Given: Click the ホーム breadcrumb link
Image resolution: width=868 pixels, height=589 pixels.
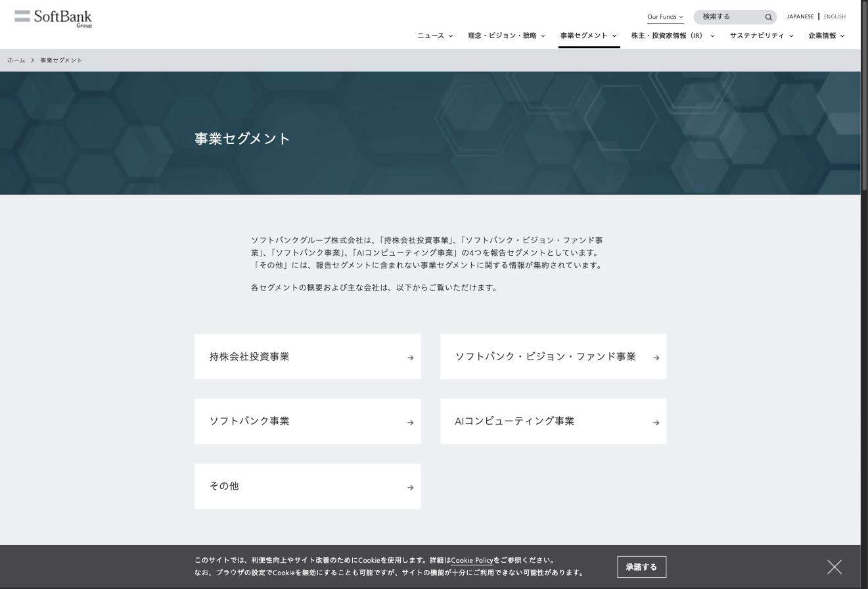Looking at the screenshot, I should pyautogui.click(x=16, y=60).
